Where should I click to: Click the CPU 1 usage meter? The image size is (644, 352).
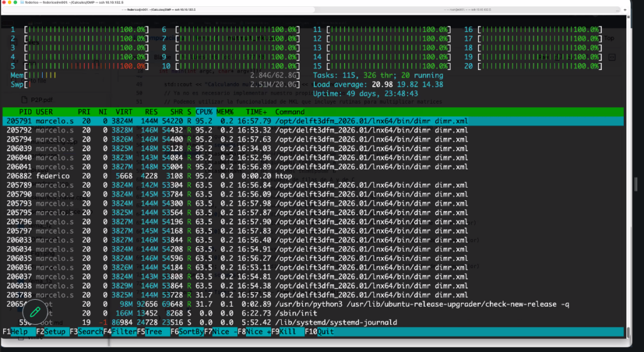(80, 30)
